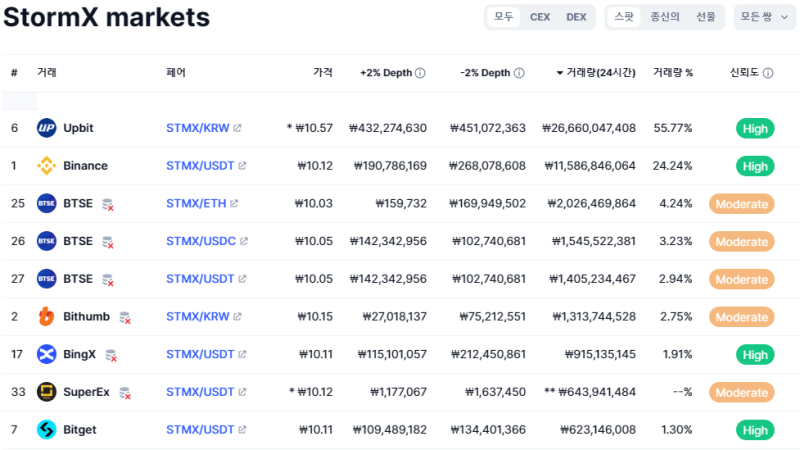
Task: Click the Bithumb exchange name
Action: coord(86,317)
